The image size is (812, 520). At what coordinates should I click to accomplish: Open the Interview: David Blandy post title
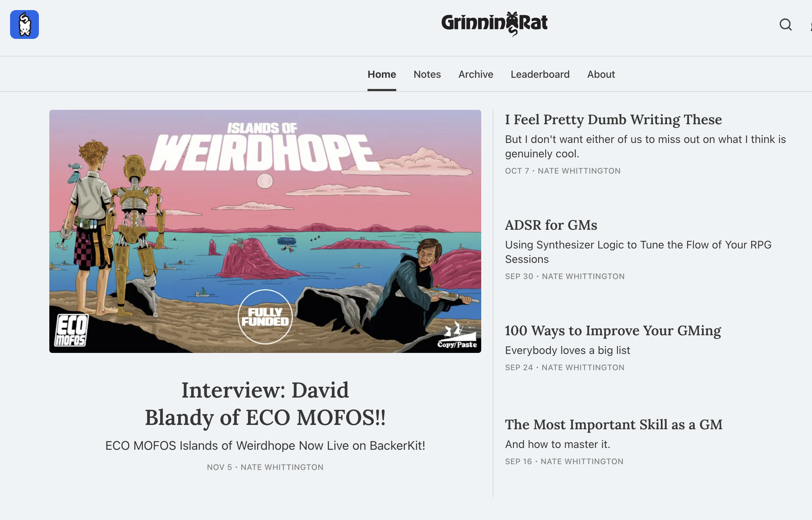click(x=265, y=403)
